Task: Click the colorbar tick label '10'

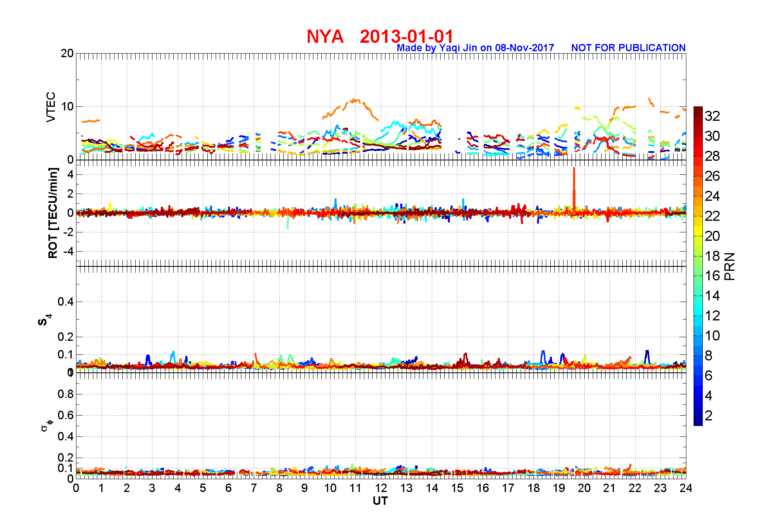Action: [712, 336]
